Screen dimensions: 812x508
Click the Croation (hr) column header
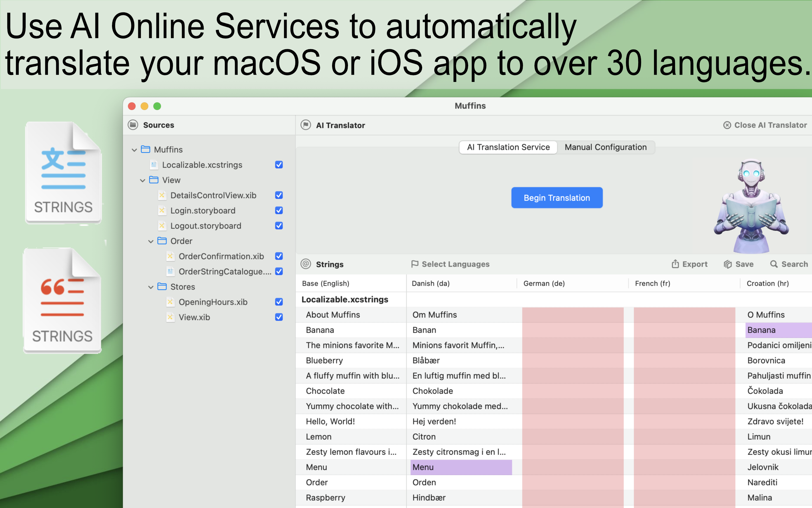click(776, 283)
